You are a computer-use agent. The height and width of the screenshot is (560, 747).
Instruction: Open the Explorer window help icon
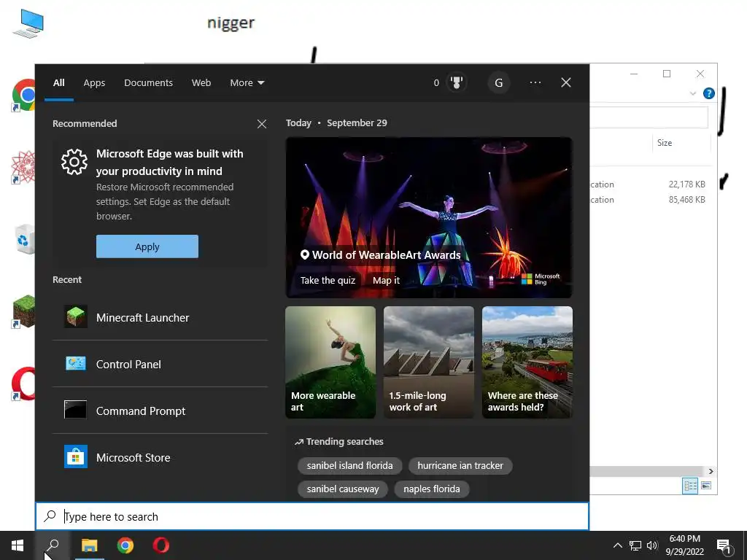coord(709,93)
